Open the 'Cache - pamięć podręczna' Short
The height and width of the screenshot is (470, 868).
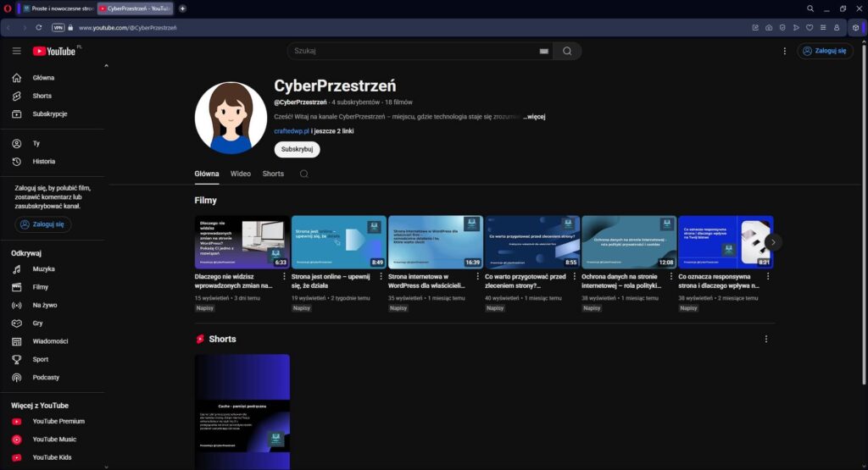[242, 412]
